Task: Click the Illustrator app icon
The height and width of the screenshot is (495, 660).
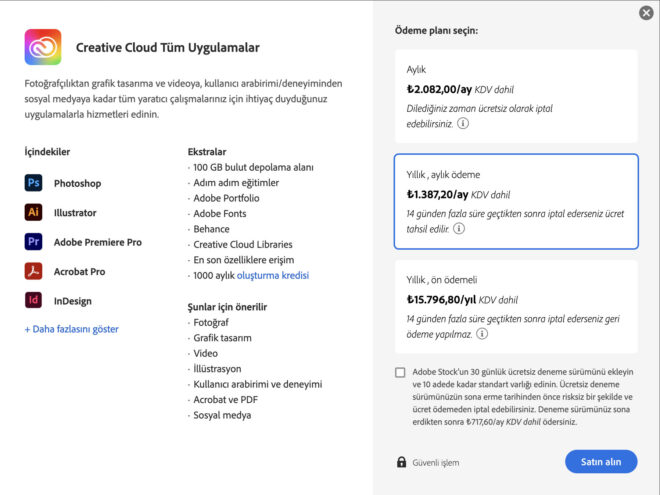Action: pos(34,212)
